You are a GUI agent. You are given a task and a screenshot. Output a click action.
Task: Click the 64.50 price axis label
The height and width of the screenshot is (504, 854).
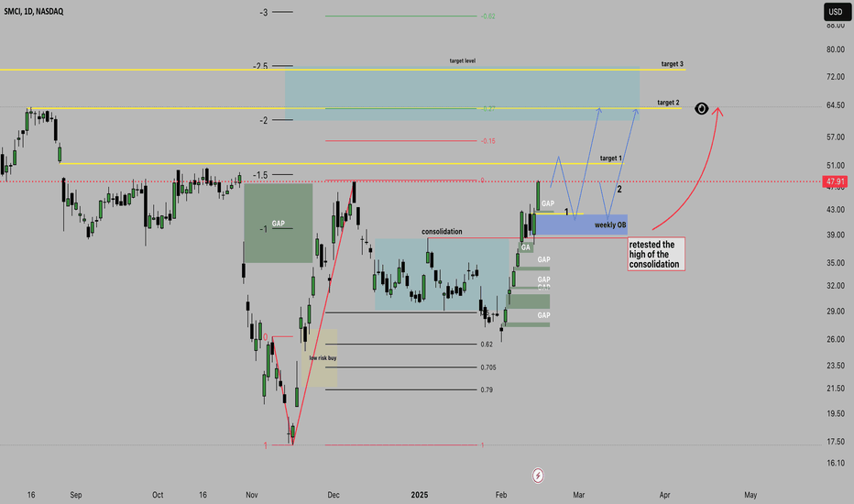click(836, 105)
